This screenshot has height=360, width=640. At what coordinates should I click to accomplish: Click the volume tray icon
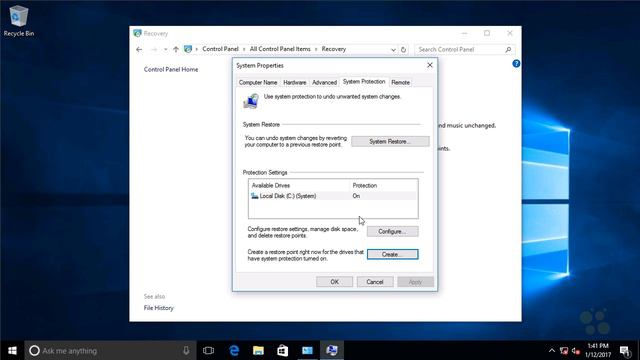click(x=576, y=351)
